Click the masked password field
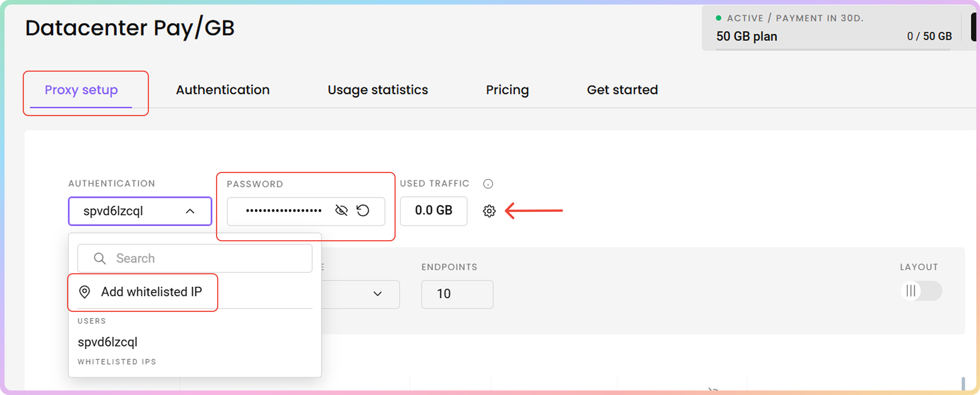 point(283,211)
